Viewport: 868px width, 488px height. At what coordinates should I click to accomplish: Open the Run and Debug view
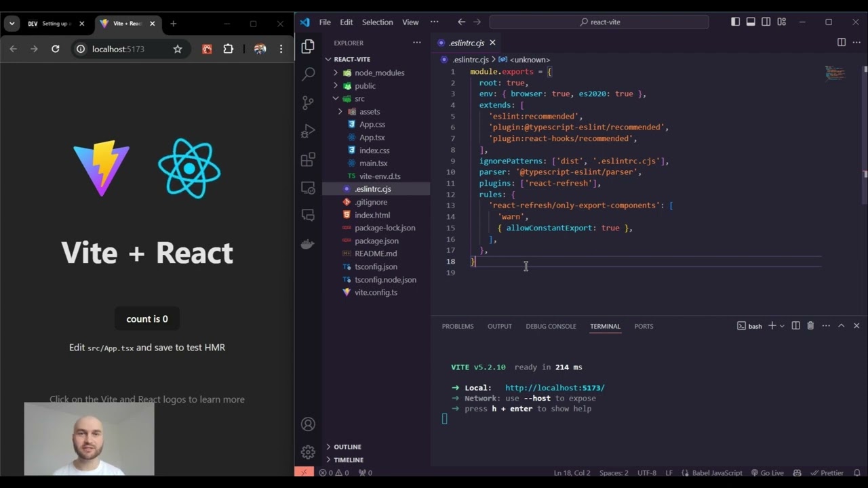click(x=308, y=131)
